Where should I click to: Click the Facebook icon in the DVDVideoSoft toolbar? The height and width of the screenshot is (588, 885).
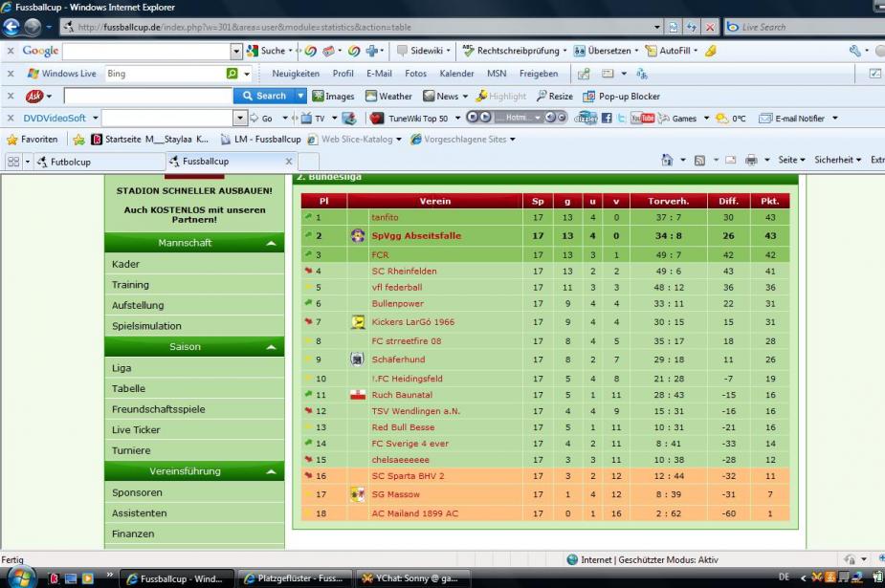click(x=606, y=119)
